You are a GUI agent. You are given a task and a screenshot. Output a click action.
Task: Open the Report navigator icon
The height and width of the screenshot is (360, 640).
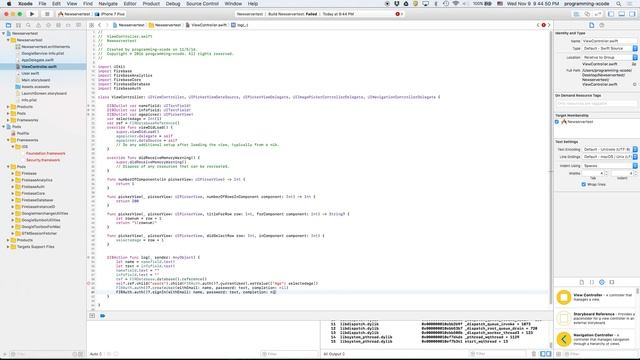pos(78,25)
